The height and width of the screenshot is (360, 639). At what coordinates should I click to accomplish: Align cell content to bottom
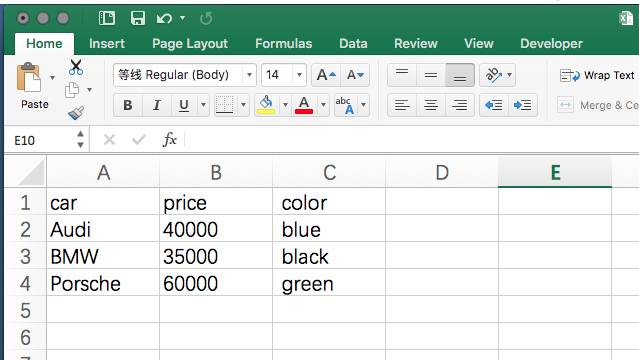coord(460,75)
